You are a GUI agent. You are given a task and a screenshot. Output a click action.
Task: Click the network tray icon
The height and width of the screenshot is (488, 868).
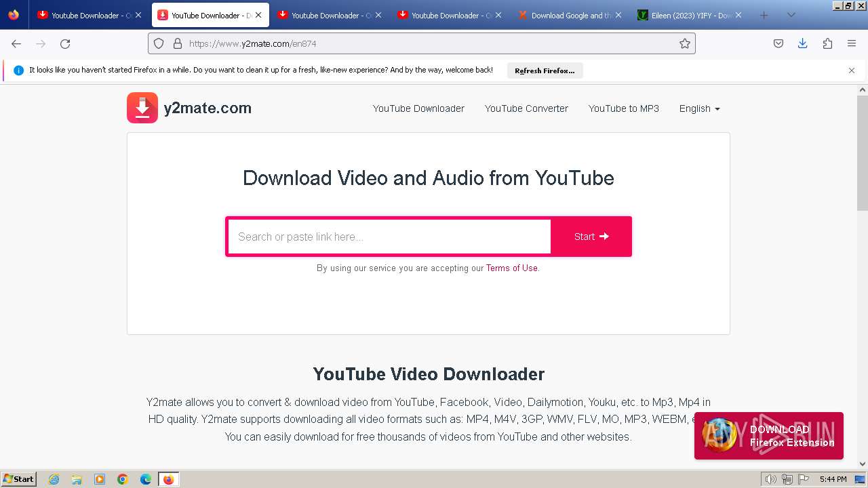787,479
